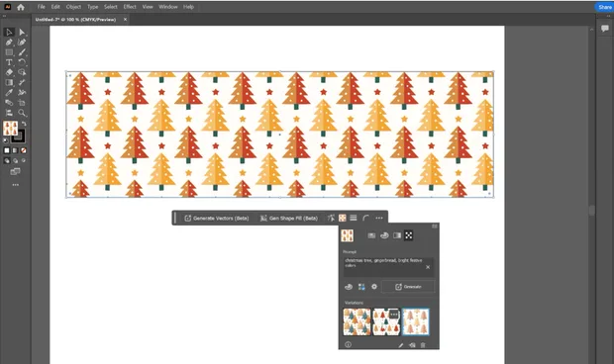614x364 pixels.
Task: Select the Shape Builder tool
Action: pos(22,72)
